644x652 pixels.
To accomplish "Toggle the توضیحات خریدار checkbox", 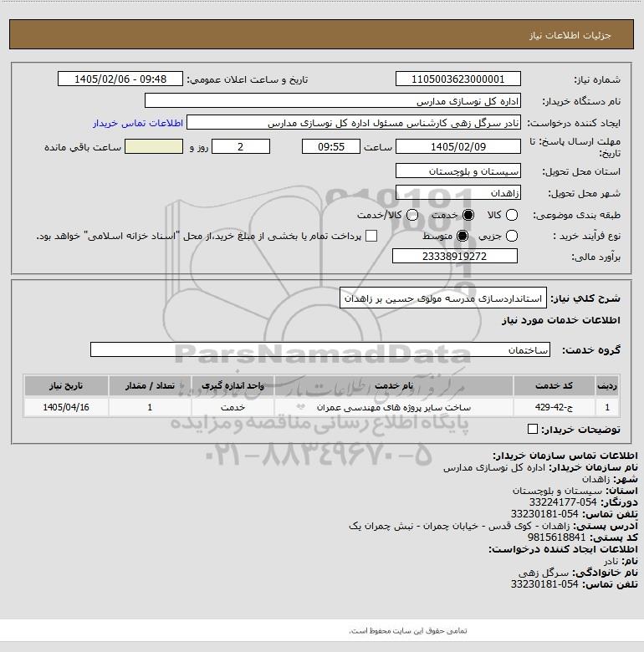I will click(x=533, y=429).
